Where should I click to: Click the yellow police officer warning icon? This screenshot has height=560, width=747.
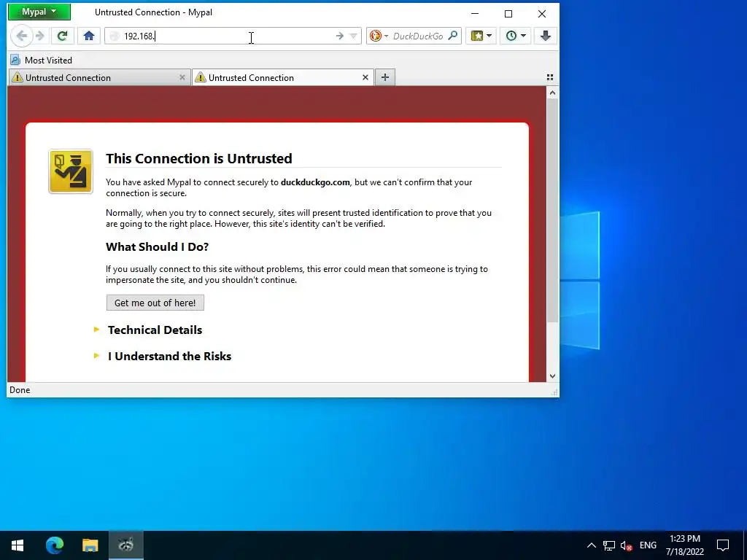[x=71, y=171]
